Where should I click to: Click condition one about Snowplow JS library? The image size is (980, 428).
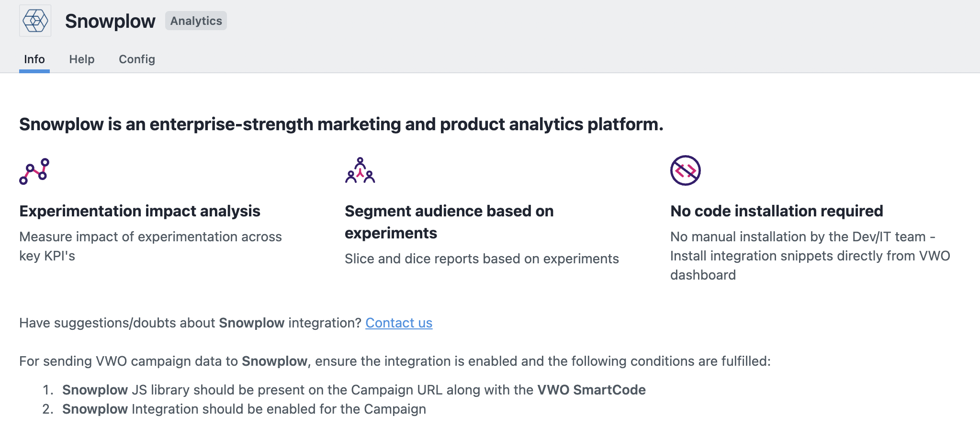354,390
